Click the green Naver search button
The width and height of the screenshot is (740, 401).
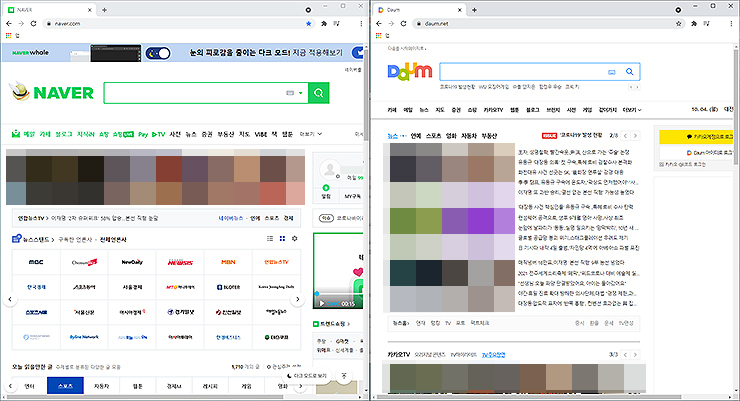pos(319,93)
